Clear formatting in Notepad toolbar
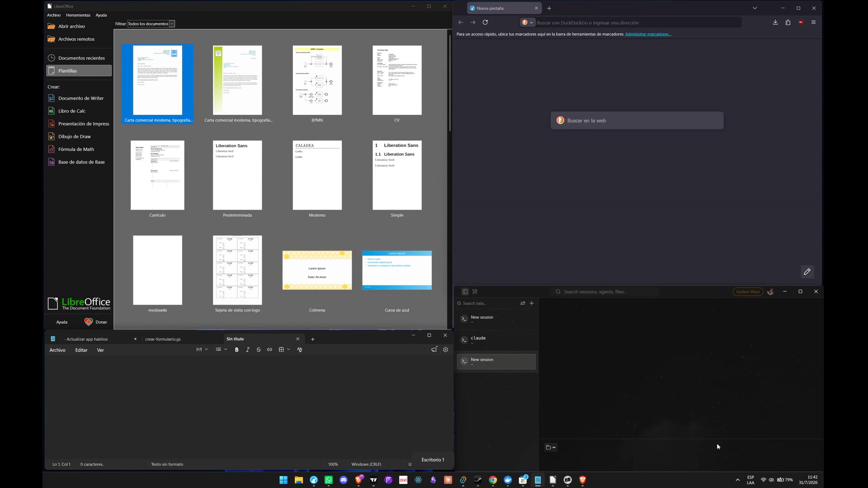 (299, 350)
